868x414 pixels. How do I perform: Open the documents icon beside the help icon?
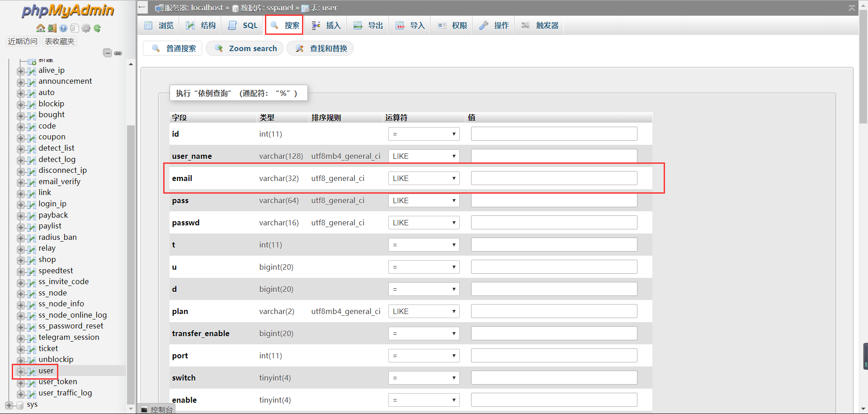pos(75,28)
